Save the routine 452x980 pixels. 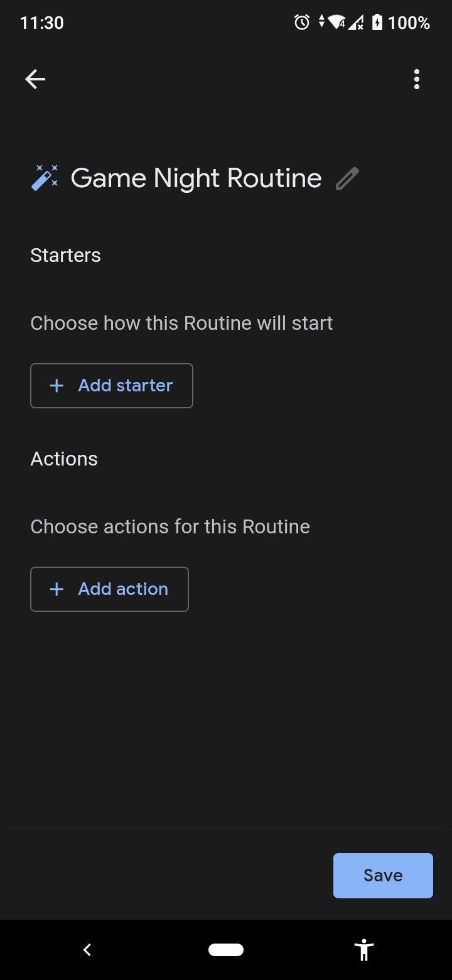[x=383, y=875]
